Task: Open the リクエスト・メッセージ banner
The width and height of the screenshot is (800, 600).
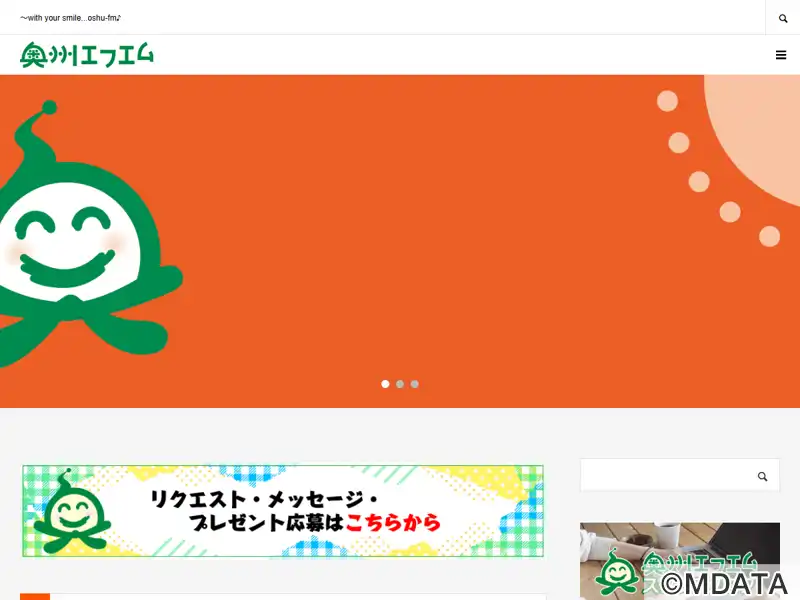Action: tap(283, 511)
